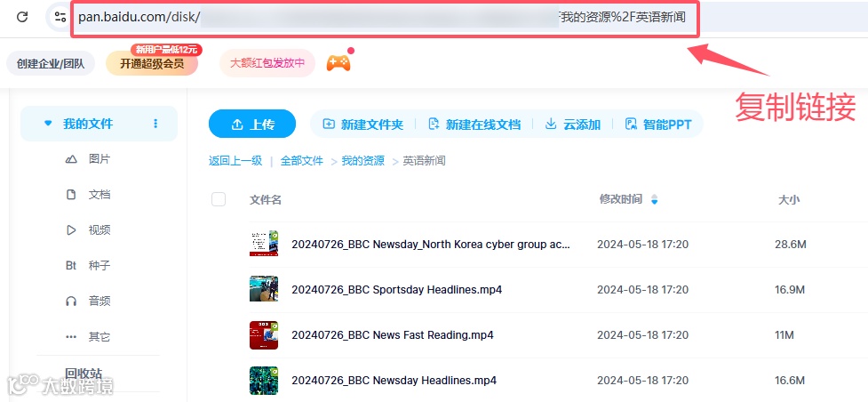This screenshot has height=402, width=868.
Task: Open the 种子 category in the sidebar
Action: [100, 266]
